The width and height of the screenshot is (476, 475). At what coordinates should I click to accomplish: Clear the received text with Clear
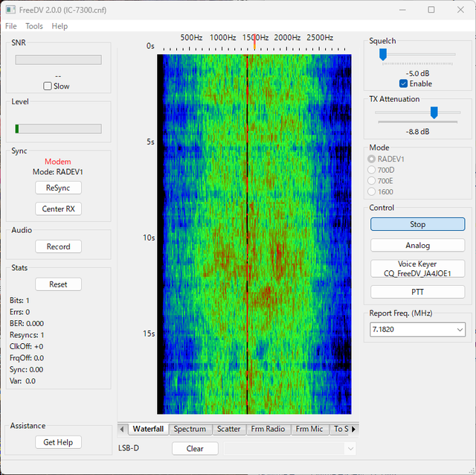[195, 448]
